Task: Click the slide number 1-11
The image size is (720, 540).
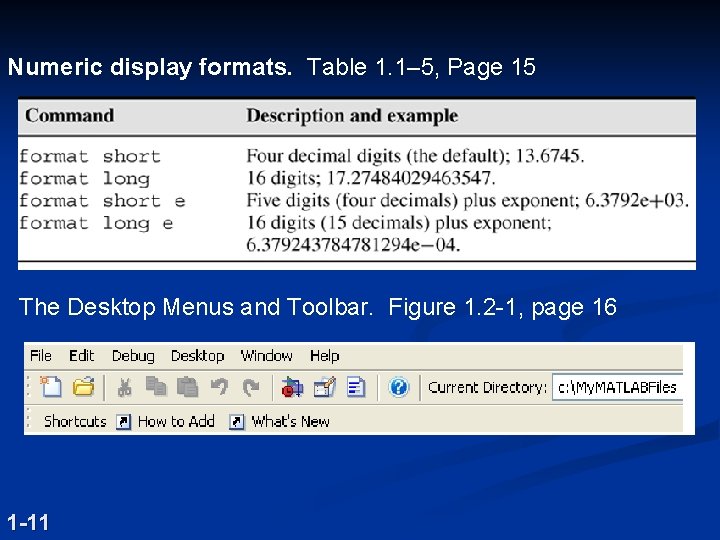Action: (28, 523)
